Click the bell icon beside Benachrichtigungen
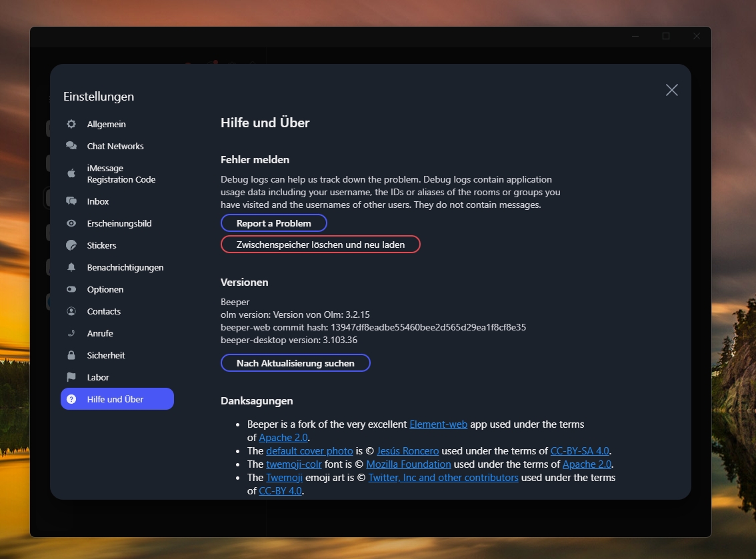Image resolution: width=756 pixels, height=559 pixels. click(71, 267)
